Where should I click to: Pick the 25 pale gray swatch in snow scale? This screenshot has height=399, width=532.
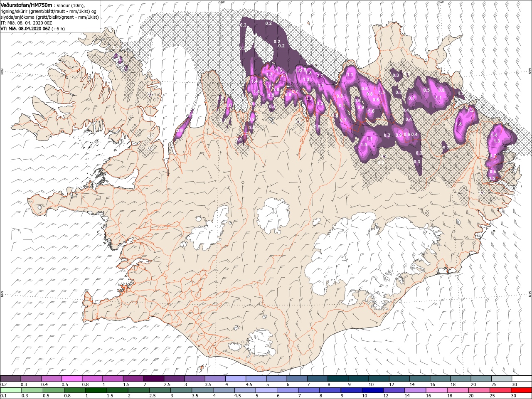(x=502, y=378)
